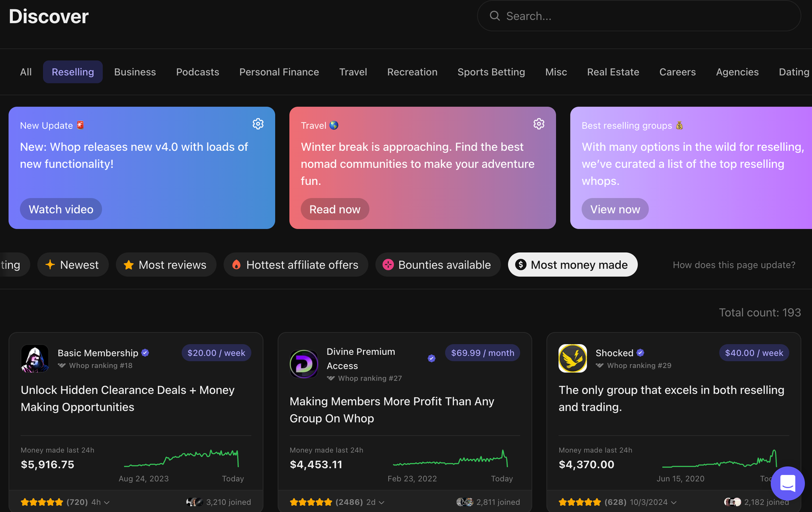Switch to the Real Estate tab
The width and height of the screenshot is (812, 512).
[x=613, y=72]
